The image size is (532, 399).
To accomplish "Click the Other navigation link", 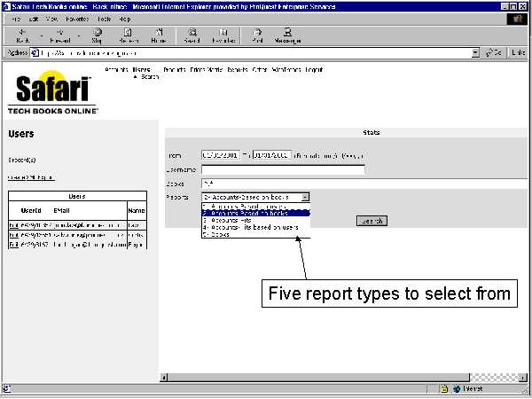I will tap(260, 69).
